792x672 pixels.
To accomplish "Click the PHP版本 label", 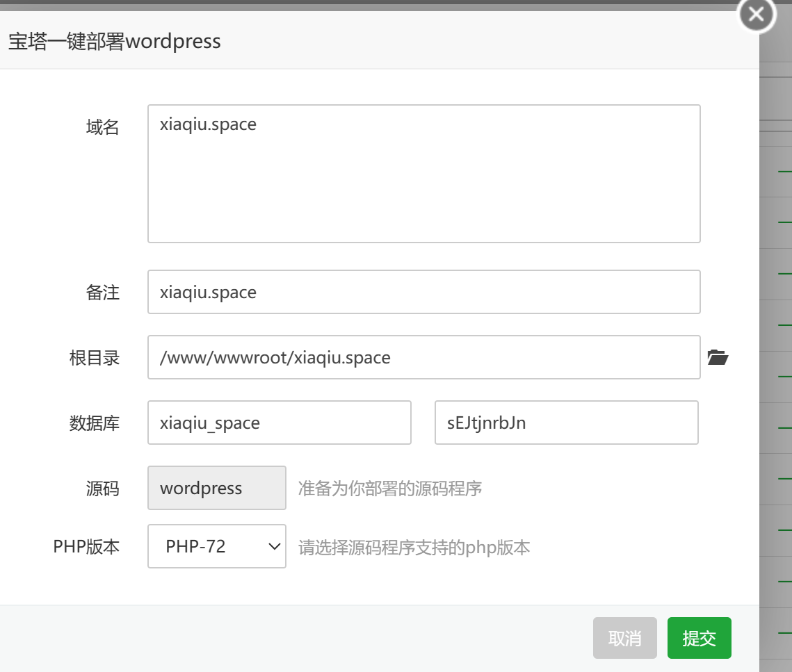I will pos(86,547).
